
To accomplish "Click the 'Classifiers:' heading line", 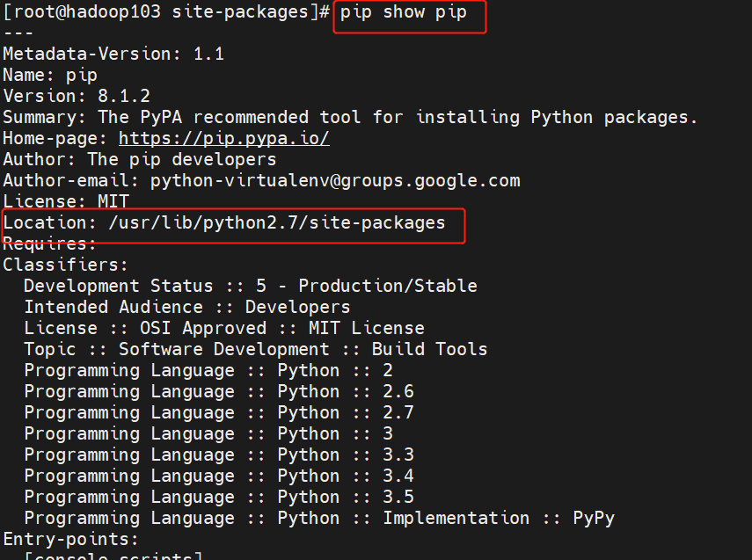I will point(66,265).
